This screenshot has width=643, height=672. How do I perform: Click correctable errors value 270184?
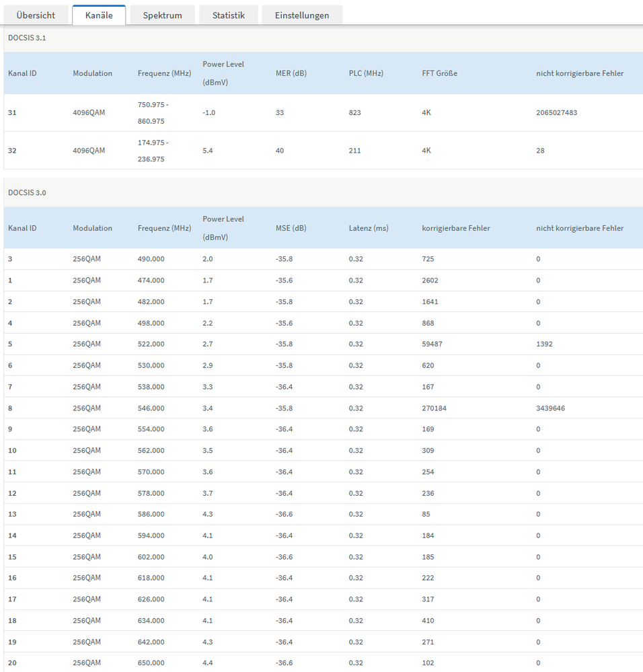(434, 408)
